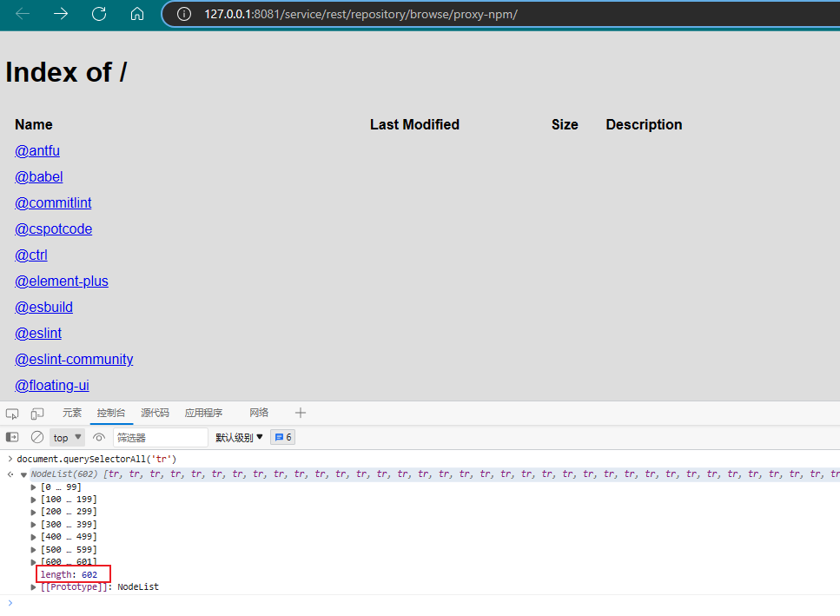Go forward with the browser forward arrow
Image resolution: width=840 pixels, height=616 pixels.
[61, 14]
